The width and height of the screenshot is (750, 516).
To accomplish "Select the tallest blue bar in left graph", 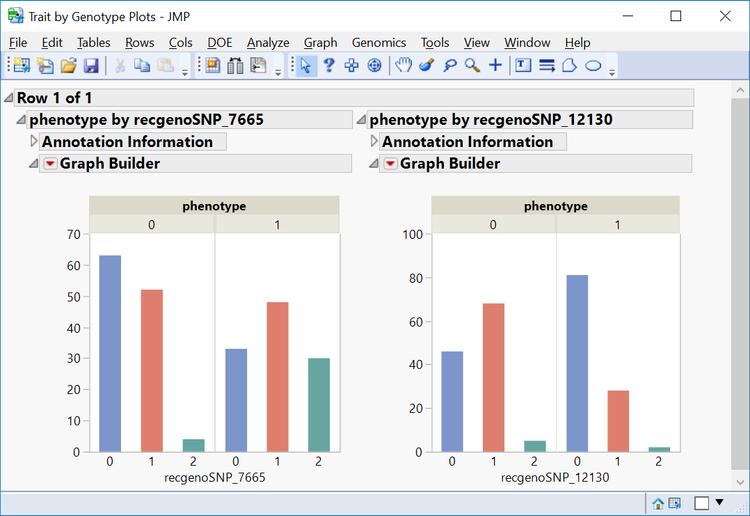I will click(110, 353).
